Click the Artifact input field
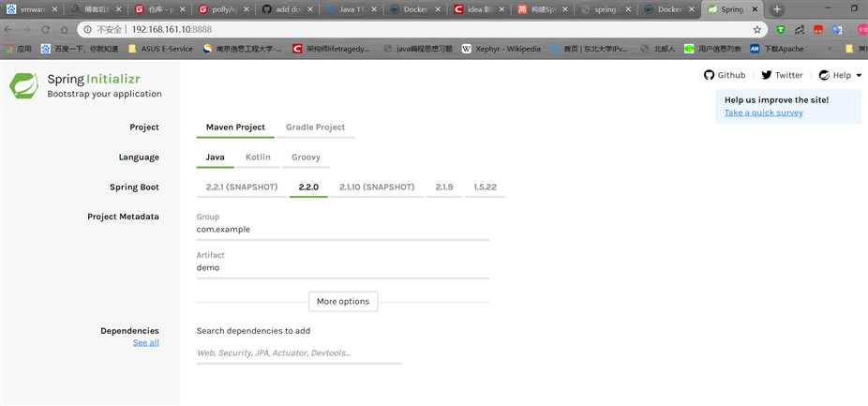The image size is (868, 406). coord(343,268)
